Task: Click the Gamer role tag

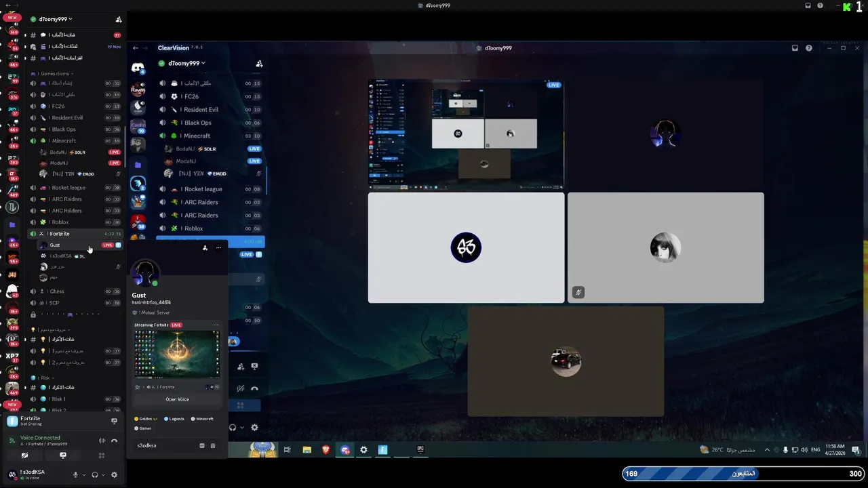Action: [x=143, y=428]
